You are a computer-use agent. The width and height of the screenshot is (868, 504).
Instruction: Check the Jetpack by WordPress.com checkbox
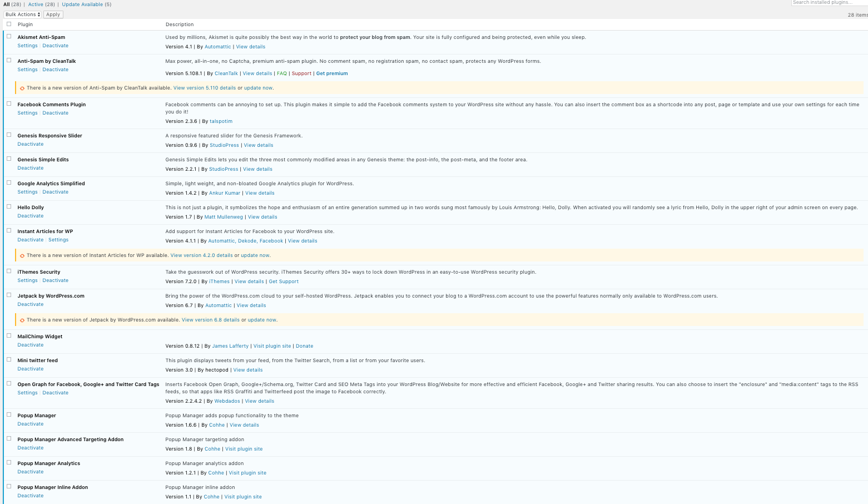pyautogui.click(x=9, y=295)
